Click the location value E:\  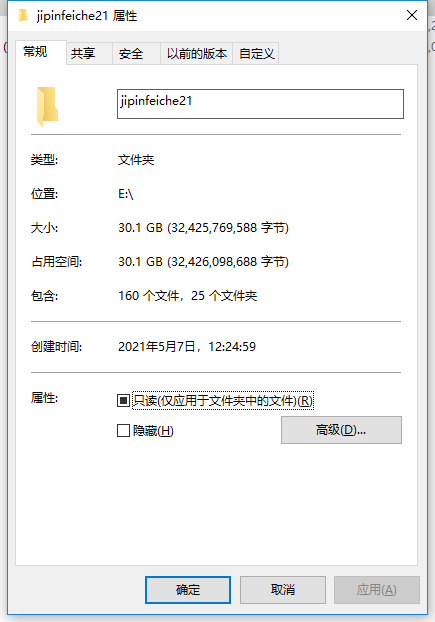(125, 194)
